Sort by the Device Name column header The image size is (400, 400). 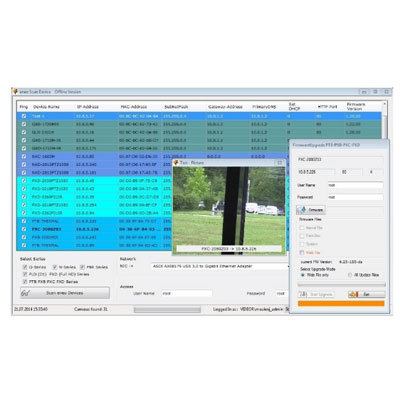pyautogui.click(x=46, y=107)
